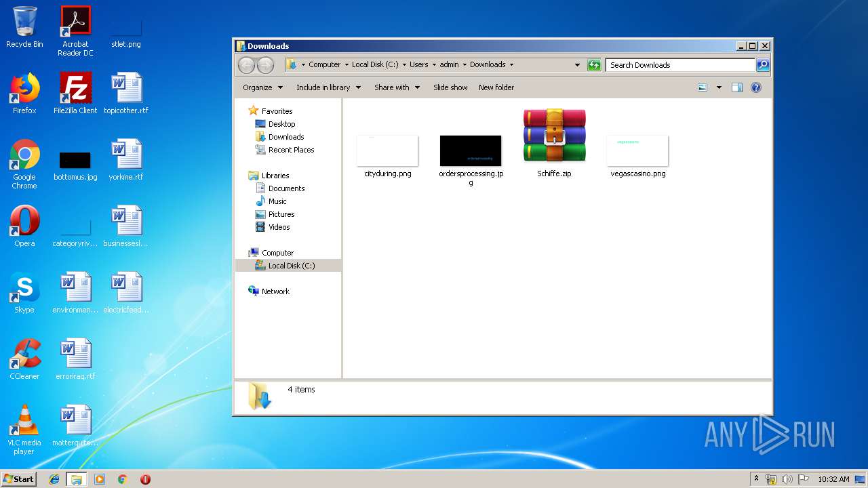Select the Schiffe.zip archive file
868x488 pixels.
pos(554,143)
